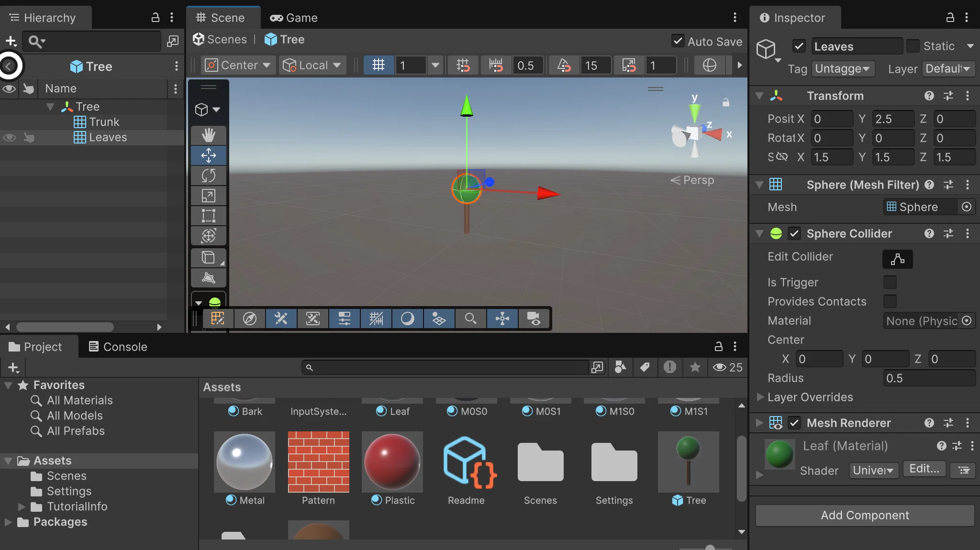Switch to the Game tab
Screen dimensions: 980x550
pyautogui.click(x=294, y=18)
